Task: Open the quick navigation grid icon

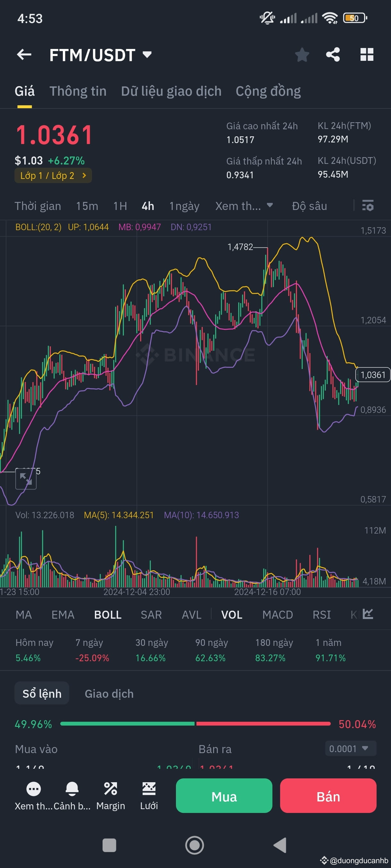Action: tap(367, 55)
